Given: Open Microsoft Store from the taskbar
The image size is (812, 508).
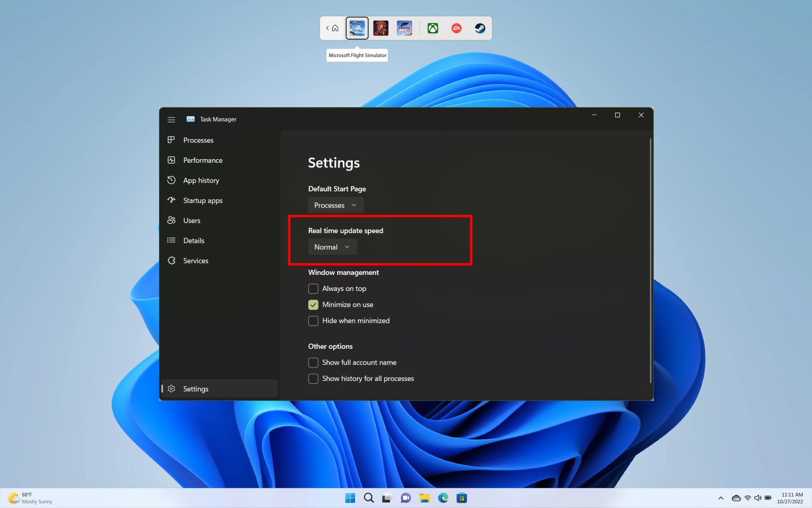Looking at the screenshot, I should [x=462, y=498].
